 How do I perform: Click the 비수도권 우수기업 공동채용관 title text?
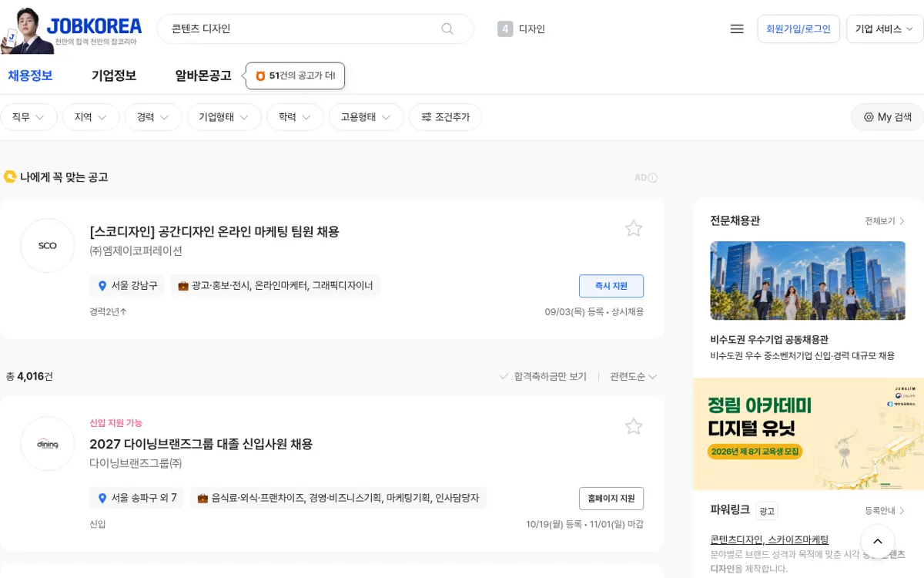click(x=769, y=340)
